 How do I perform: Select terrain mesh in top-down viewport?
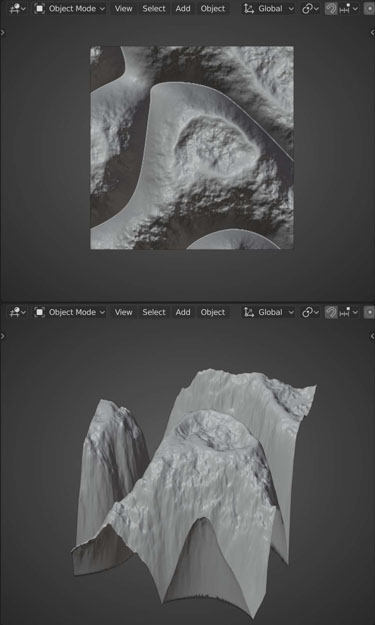click(x=192, y=147)
